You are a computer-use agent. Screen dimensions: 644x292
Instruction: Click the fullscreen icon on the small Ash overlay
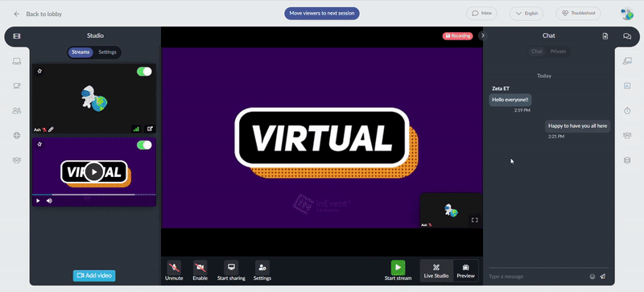click(475, 220)
